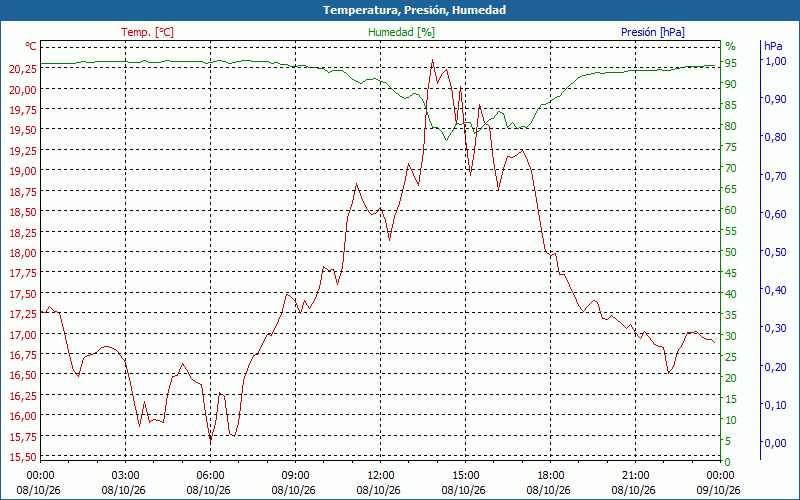Click the '20,25' temperature axis value
The height and width of the screenshot is (500, 800).
[23, 69]
